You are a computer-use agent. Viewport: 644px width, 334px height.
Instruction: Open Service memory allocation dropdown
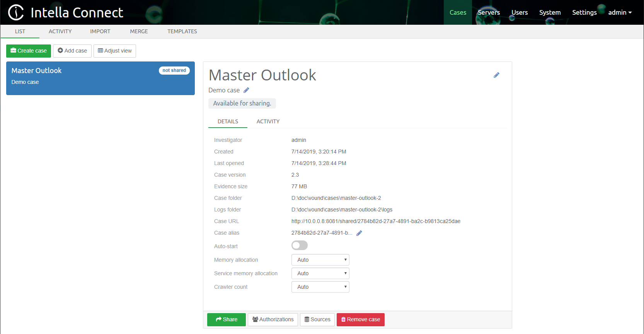coord(320,273)
